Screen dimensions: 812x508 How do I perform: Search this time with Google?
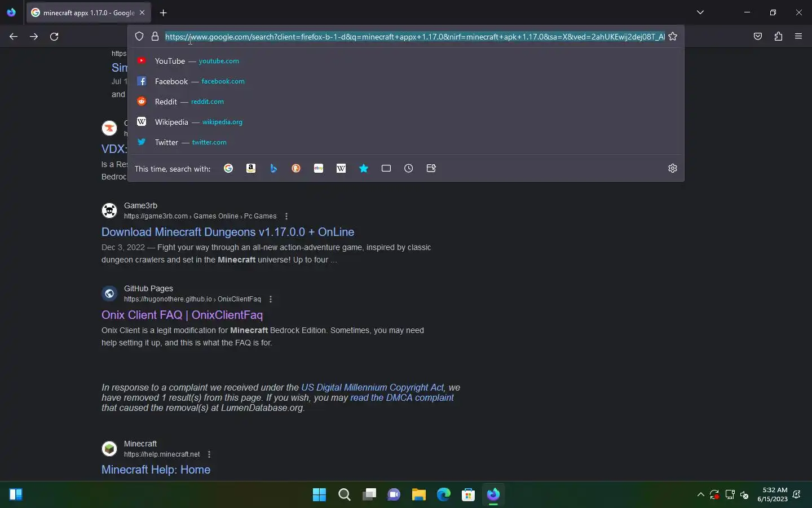click(x=228, y=168)
